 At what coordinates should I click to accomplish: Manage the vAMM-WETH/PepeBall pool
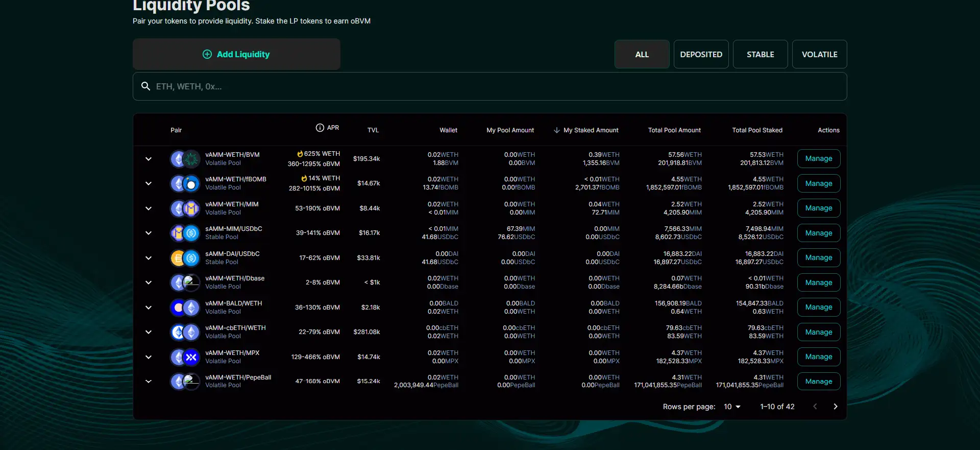818,382
